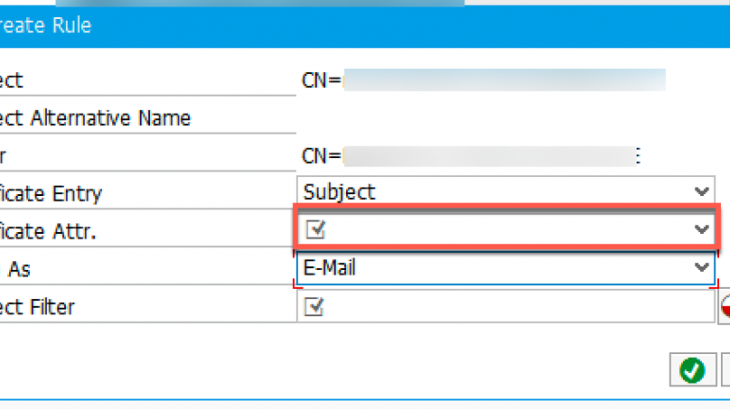
Task: Expand the Login As dropdown arrow
Action: (x=701, y=268)
